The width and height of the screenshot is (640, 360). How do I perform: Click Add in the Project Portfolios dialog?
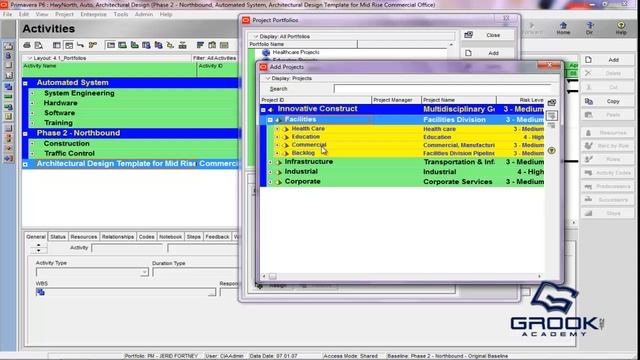click(x=488, y=53)
